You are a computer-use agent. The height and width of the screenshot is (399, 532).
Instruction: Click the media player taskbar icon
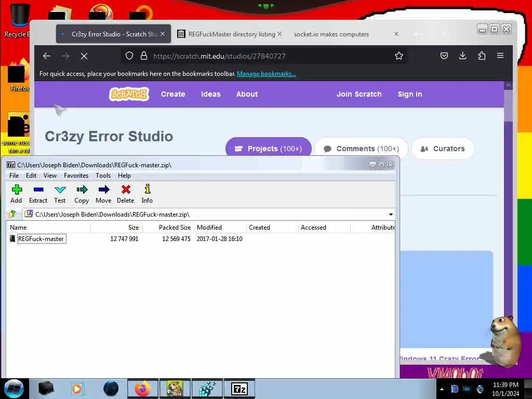tap(77, 389)
